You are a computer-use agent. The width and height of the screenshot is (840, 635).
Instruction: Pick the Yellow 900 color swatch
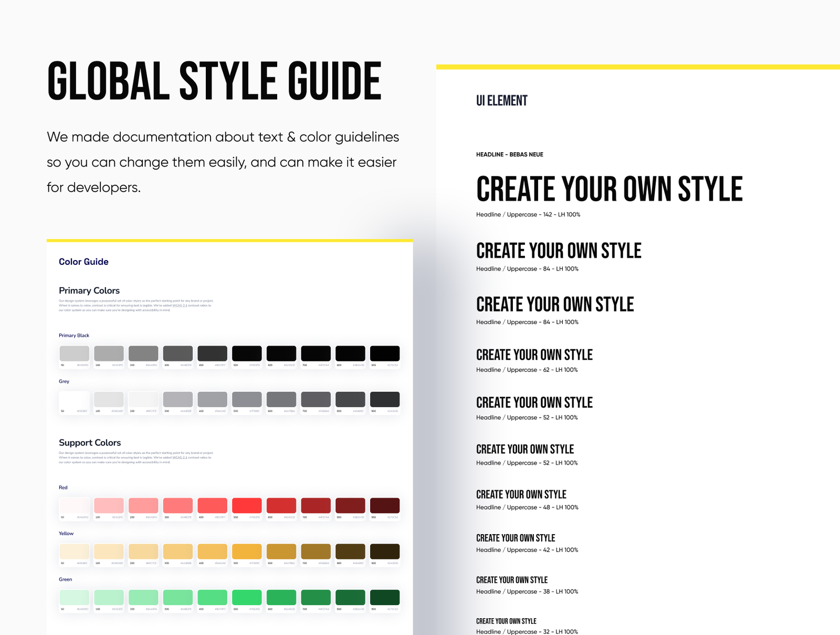coord(385,551)
